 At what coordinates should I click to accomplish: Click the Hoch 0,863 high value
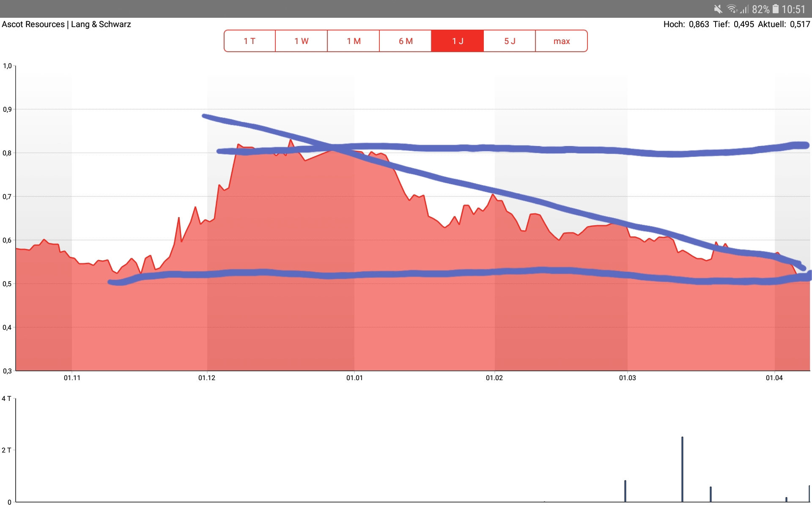(699, 24)
